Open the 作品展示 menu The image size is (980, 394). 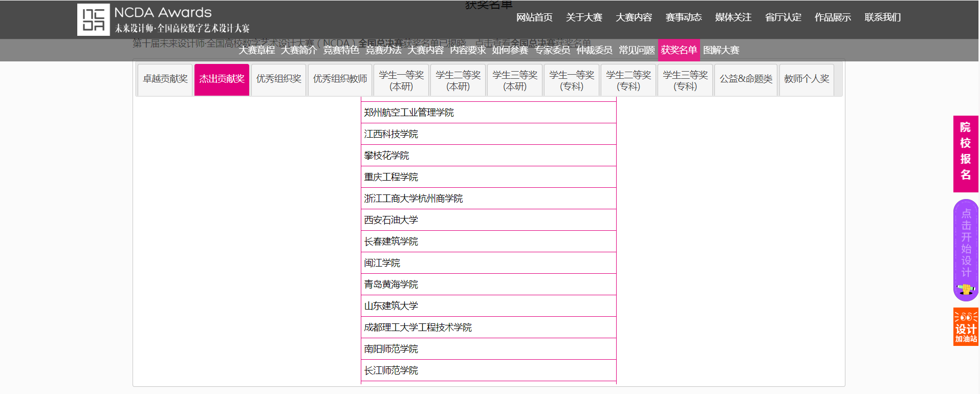833,17
